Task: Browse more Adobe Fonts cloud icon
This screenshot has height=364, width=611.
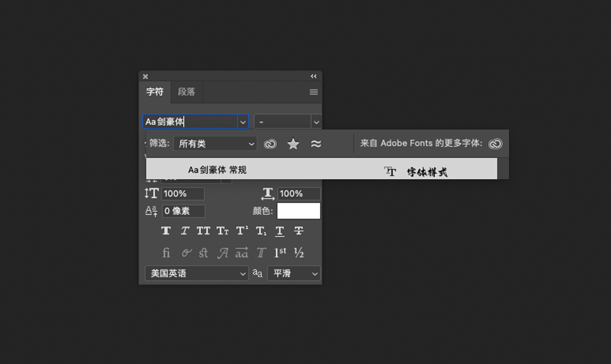Action: (x=496, y=144)
